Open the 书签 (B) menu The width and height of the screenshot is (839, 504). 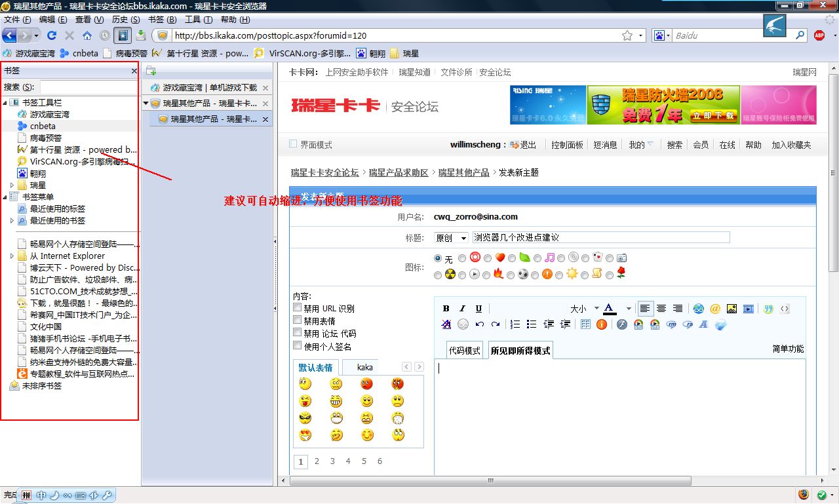[x=163, y=20]
